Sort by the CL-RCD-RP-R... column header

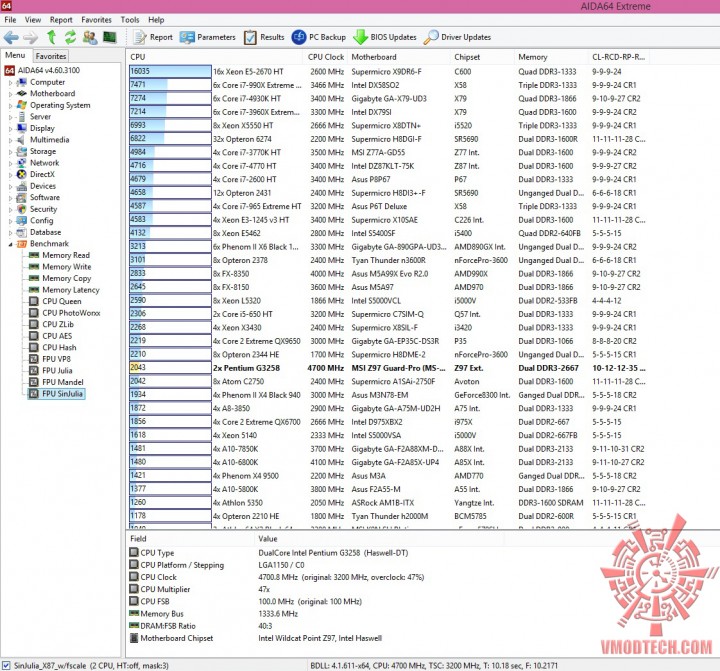(x=619, y=57)
